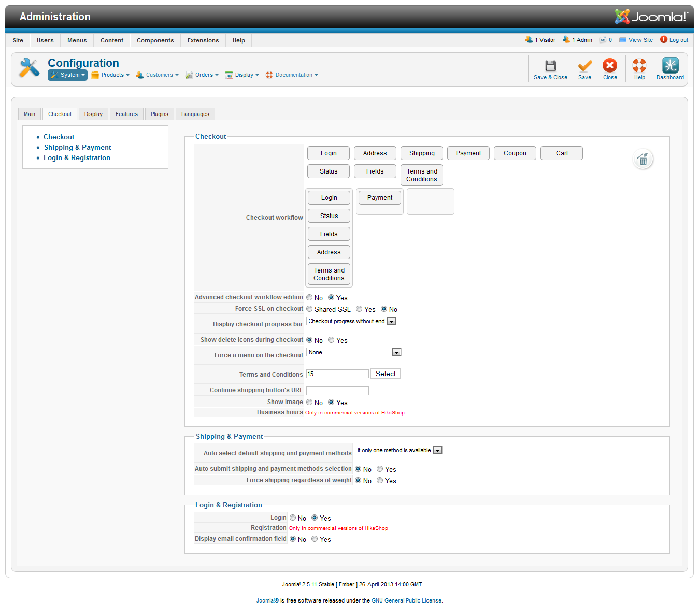
Task: Click the Documentation lifebuoy icon
Action: (269, 75)
